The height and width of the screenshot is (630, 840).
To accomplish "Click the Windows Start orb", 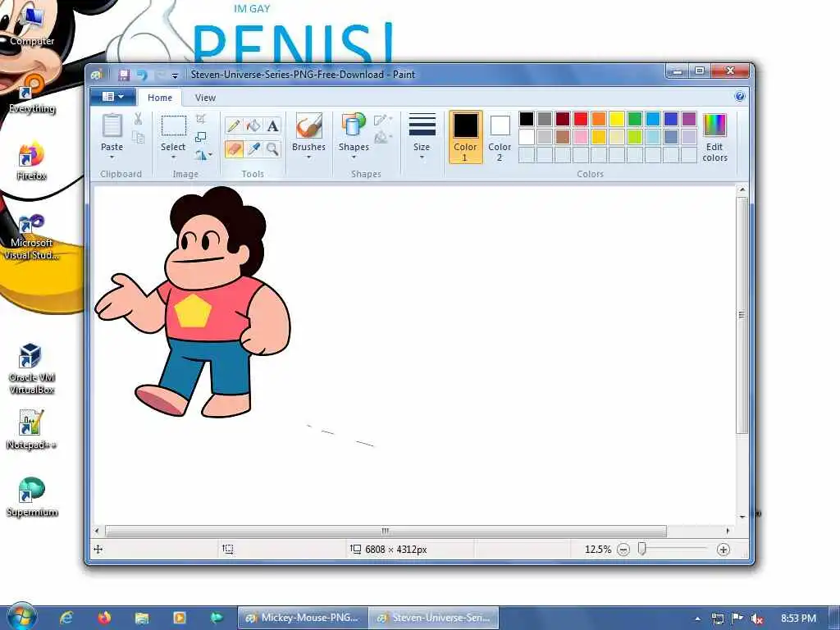I will coord(21,617).
